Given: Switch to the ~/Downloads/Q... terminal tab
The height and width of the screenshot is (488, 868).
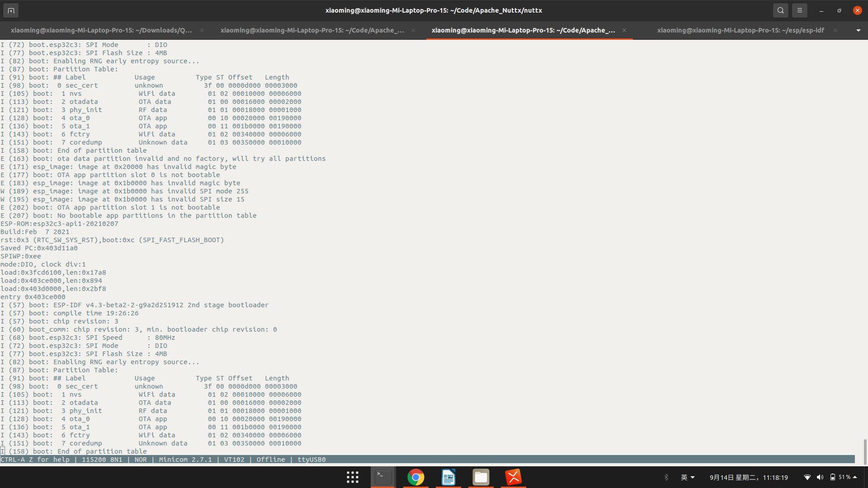Looking at the screenshot, I should click(x=101, y=30).
